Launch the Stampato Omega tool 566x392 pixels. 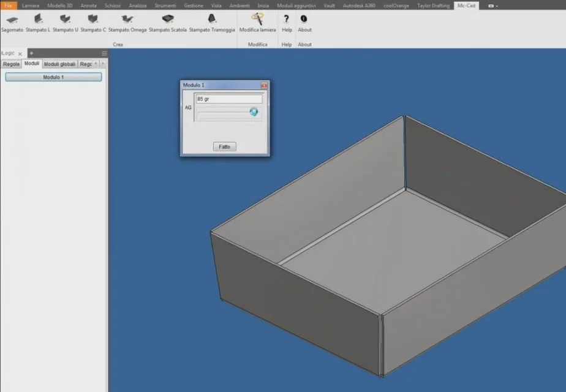coord(127,23)
